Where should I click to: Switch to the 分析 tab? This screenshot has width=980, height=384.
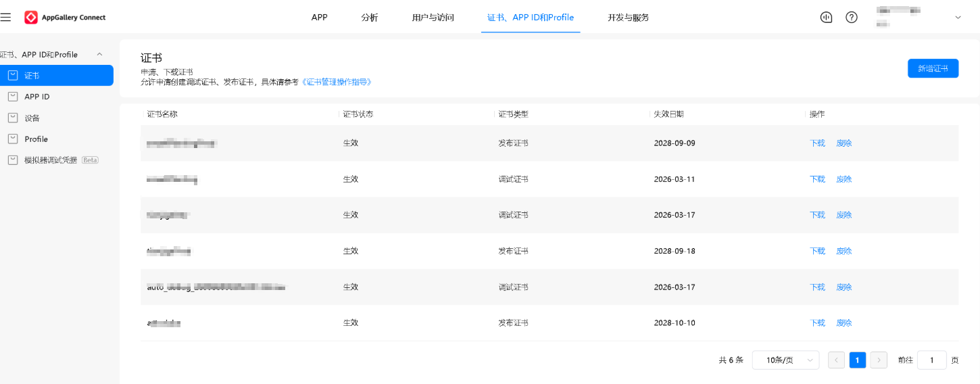(370, 18)
